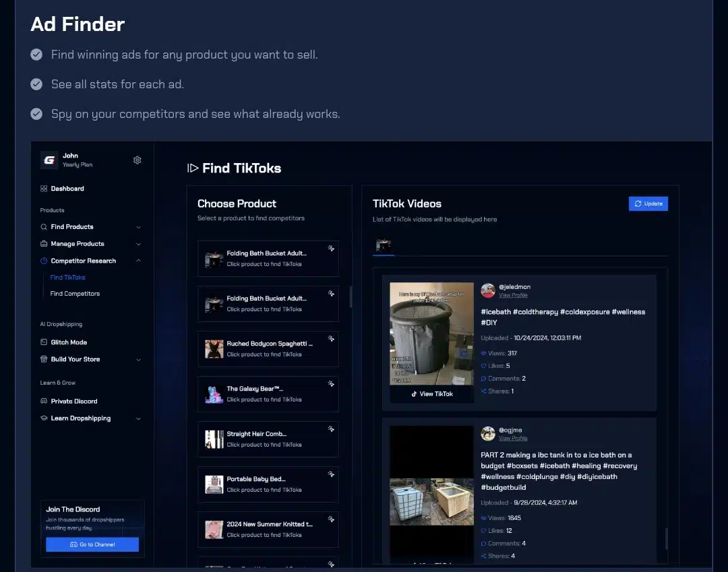The height and width of the screenshot is (572, 728).
Task: Click sparkle icon on Straight Hair Comb
Action: pos(331,429)
